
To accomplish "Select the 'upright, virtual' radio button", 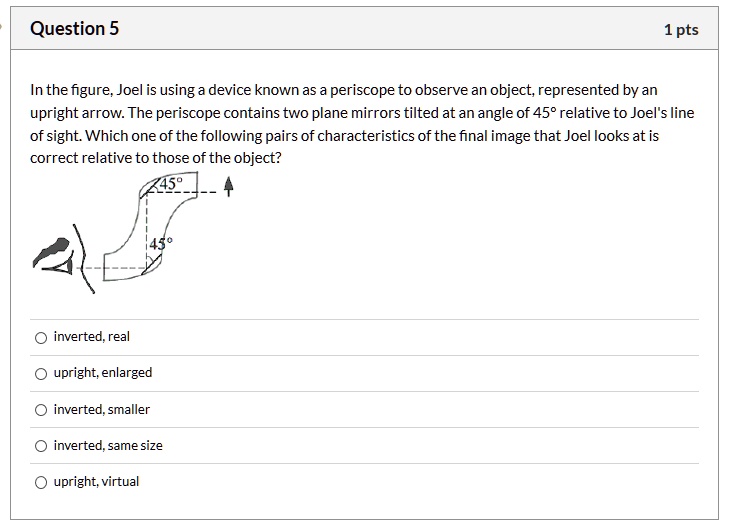I will point(40,482).
